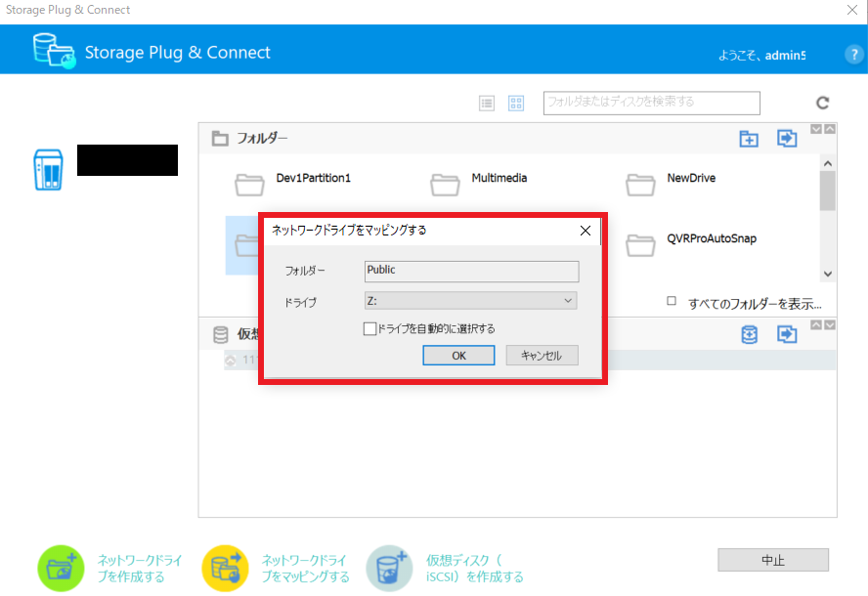This screenshot has width=868, height=596.
Task: Collapse folder section with up chevron
Action: [x=830, y=129]
